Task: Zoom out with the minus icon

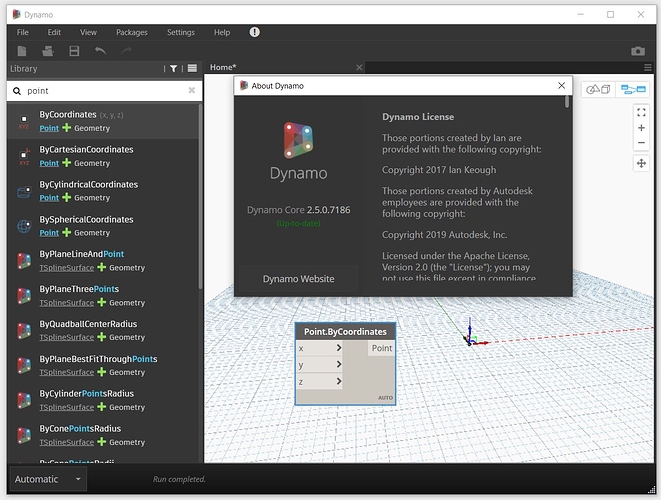Action: (x=641, y=142)
